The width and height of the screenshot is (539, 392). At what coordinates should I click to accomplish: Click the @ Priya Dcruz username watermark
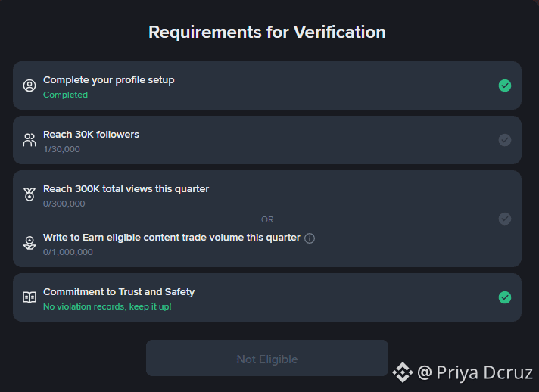(475, 372)
